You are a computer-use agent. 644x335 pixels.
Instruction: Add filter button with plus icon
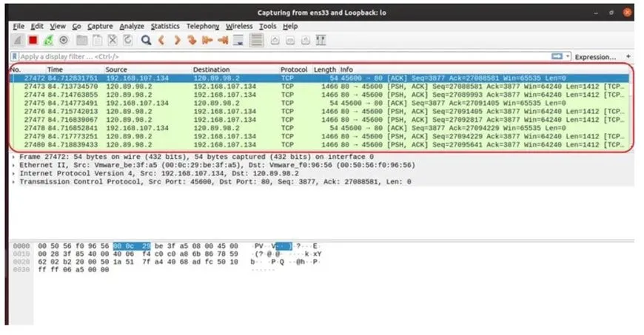pyautogui.click(x=628, y=56)
